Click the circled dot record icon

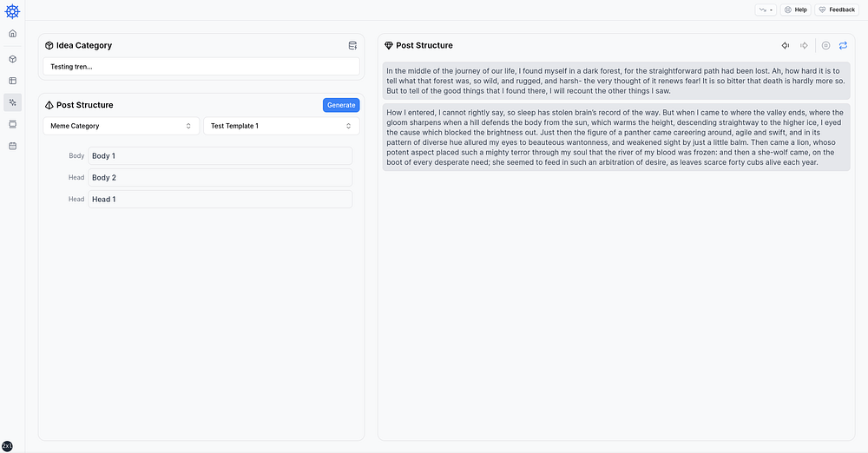[x=825, y=45]
